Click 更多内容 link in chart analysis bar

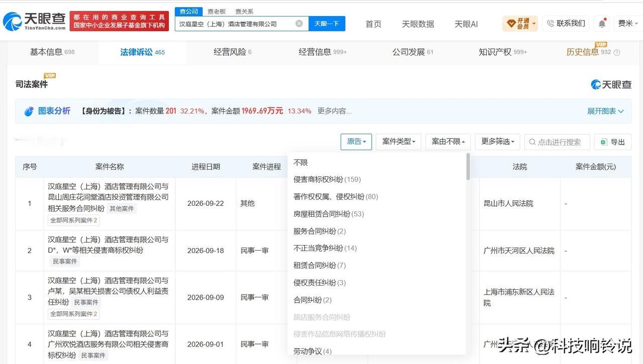click(x=335, y=111)
